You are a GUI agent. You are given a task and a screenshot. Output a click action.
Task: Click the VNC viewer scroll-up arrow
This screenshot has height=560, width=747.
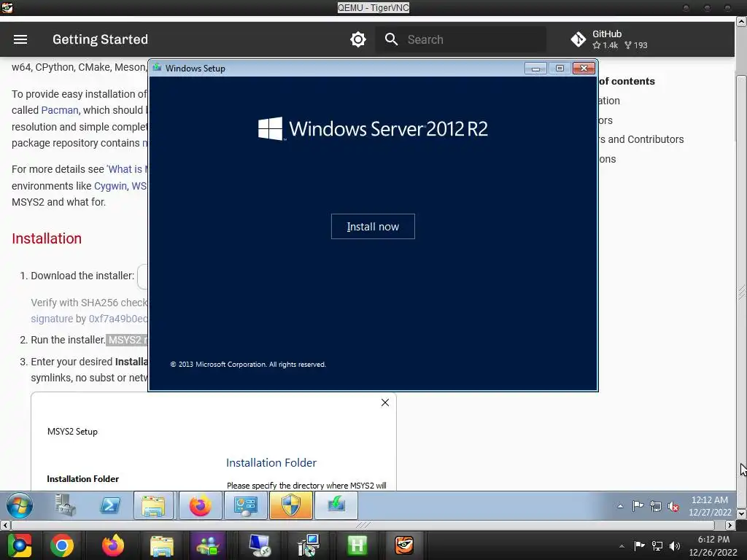742,21
